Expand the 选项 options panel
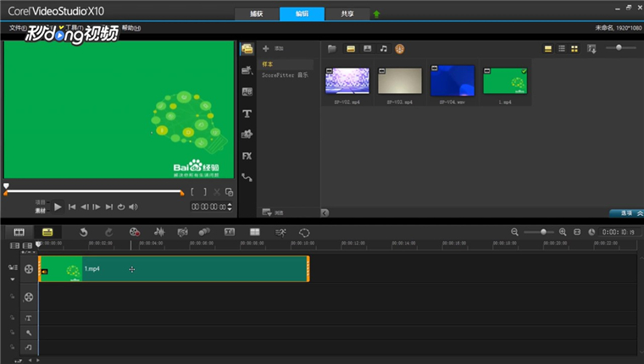The height and width of the screenshot is (364, 644). click(627, 213)
